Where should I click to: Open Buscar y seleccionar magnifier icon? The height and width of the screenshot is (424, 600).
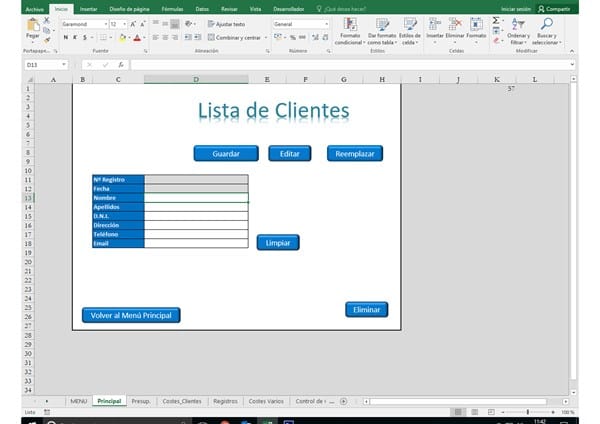pyautogui.click(x=546, y=25)
